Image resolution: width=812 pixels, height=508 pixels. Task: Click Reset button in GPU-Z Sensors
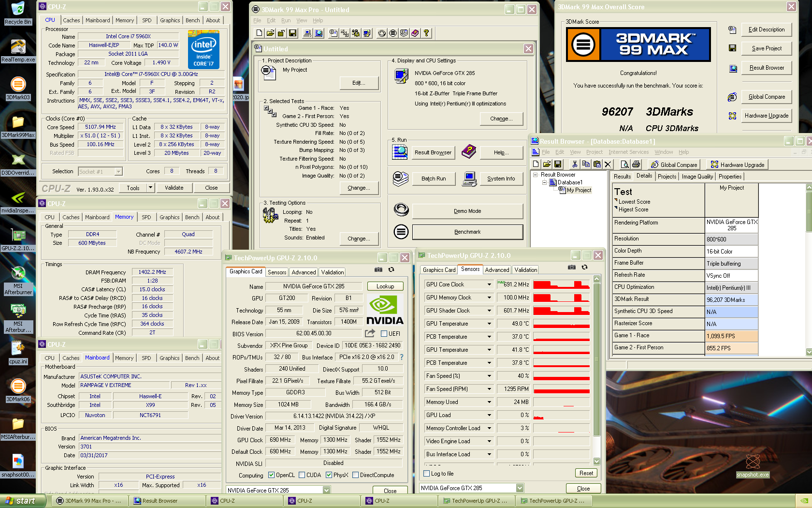586,473
